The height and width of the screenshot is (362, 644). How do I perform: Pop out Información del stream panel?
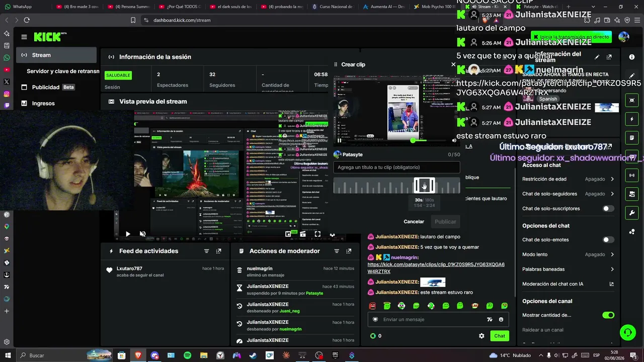coord(609,57)
